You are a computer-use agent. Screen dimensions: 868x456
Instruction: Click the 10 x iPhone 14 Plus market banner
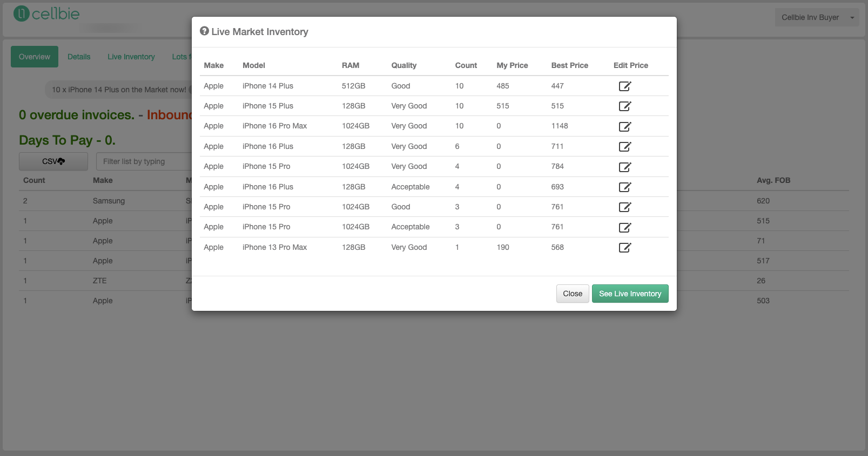click(x=119, y=90)
